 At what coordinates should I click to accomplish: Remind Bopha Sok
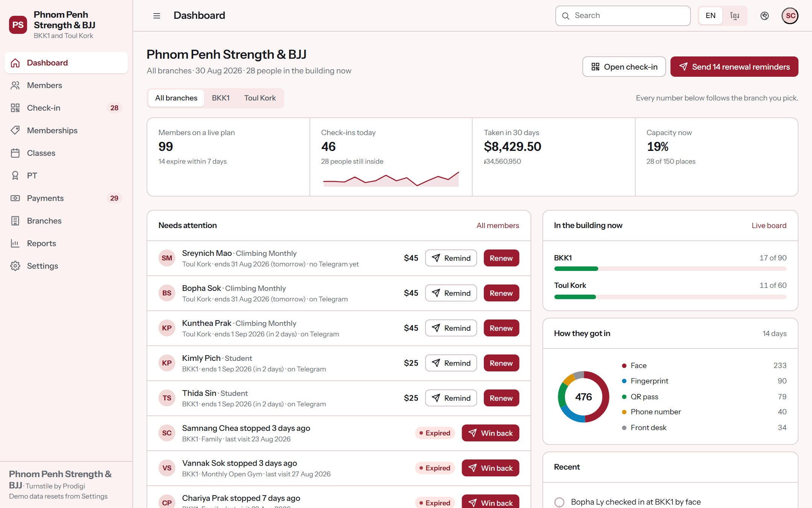[451, 293]
